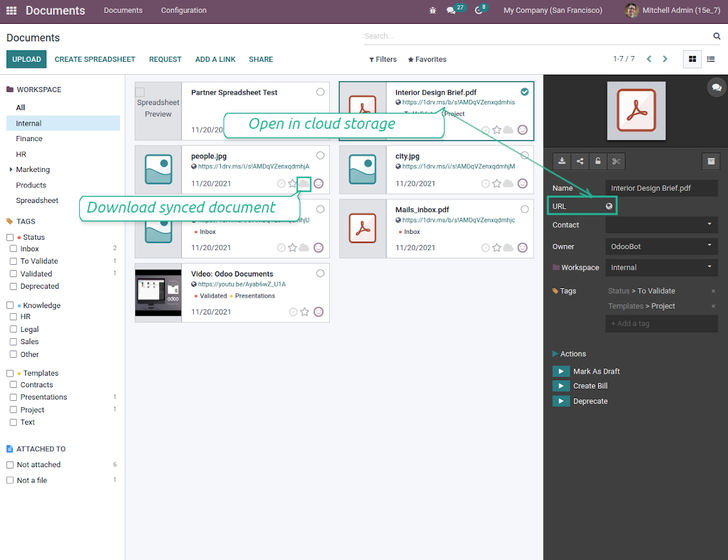Switch to kanban view icon

coord(693,59)
